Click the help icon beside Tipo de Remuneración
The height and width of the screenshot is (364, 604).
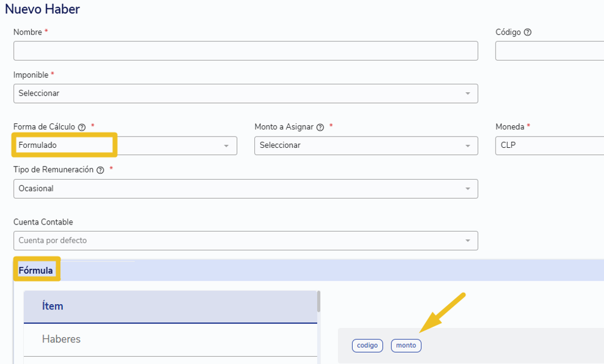100,170
